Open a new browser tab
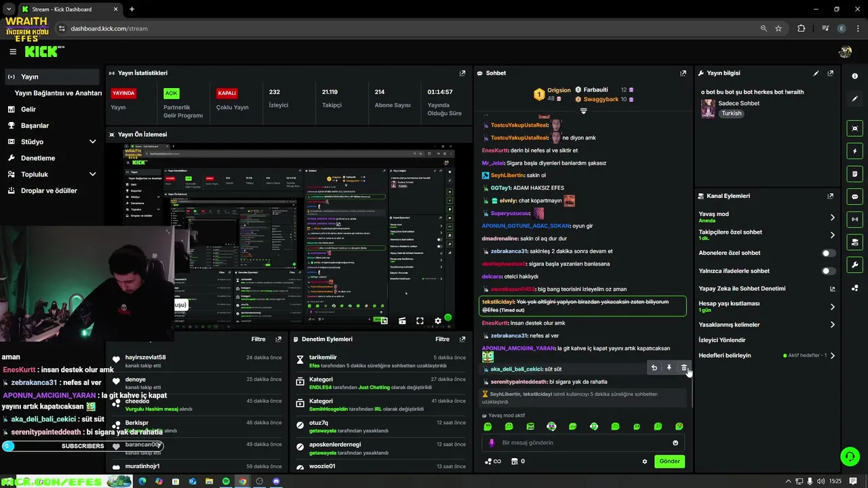Screen dimensions: 868x488 click(x=132, y=9)
